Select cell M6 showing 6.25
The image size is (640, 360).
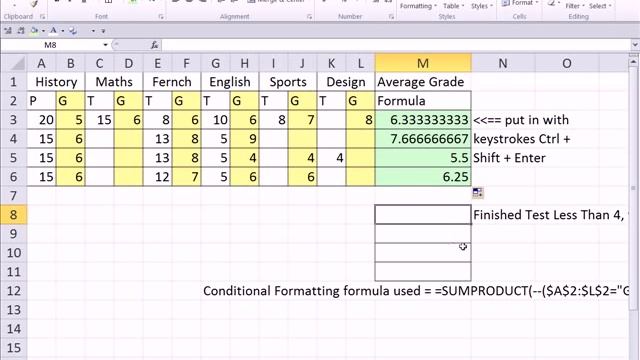423,177
